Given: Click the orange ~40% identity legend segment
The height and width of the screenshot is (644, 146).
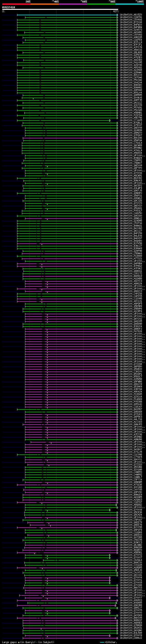Looking at the screenshot, I should pyautogui.click(x=45, y=4).
